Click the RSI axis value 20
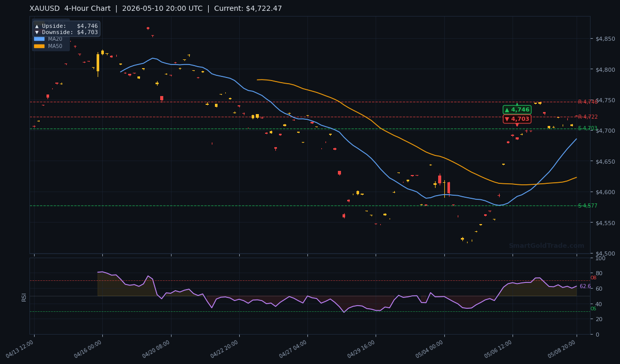The image size is (620, 364). (x=599, y=320)
